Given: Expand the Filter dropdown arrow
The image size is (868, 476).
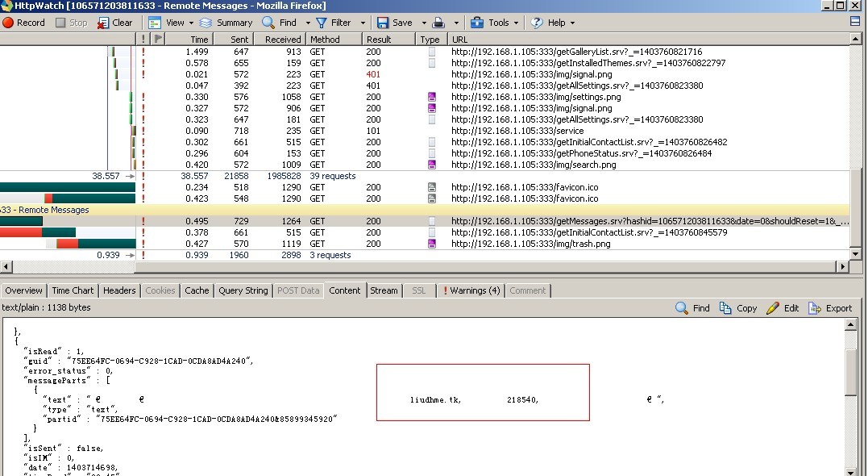Looking at the screenshot, I should pos(363,23).
